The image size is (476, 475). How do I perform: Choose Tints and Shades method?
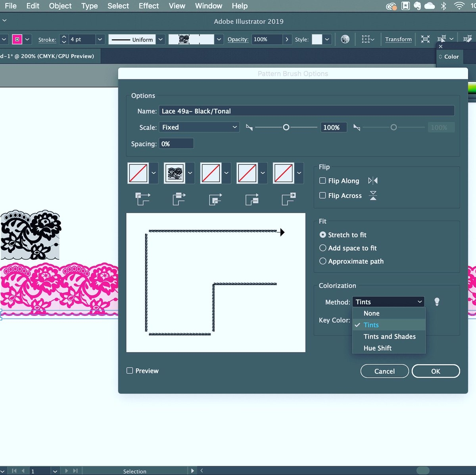(389, 337)
